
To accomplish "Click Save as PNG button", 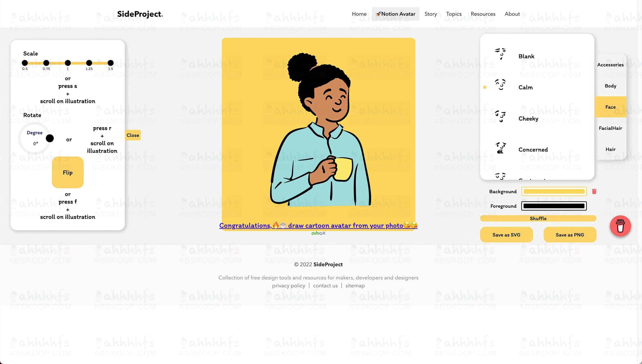I will 570,234.
